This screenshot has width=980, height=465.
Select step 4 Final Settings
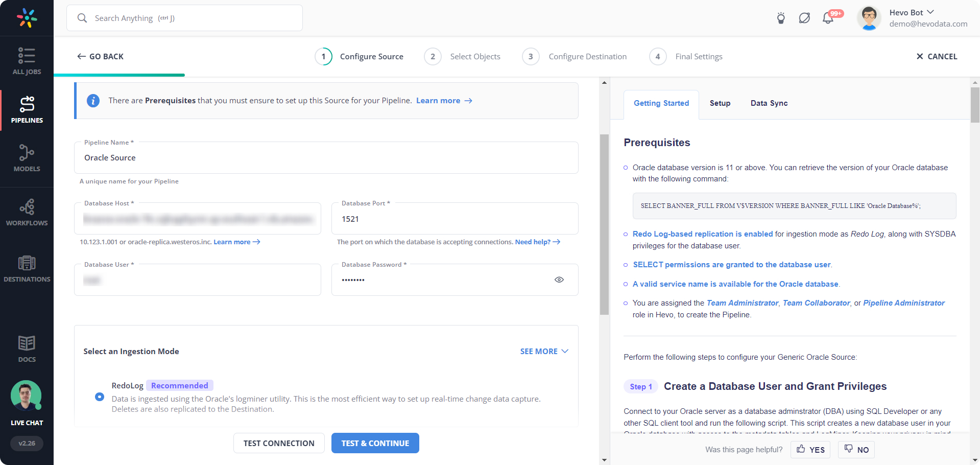(x=686, y=56)
